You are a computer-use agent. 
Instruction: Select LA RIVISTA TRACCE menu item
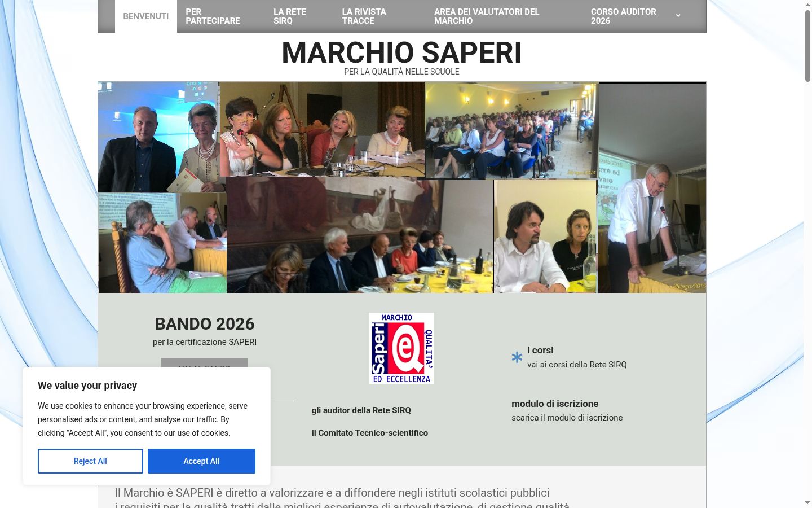364,16
